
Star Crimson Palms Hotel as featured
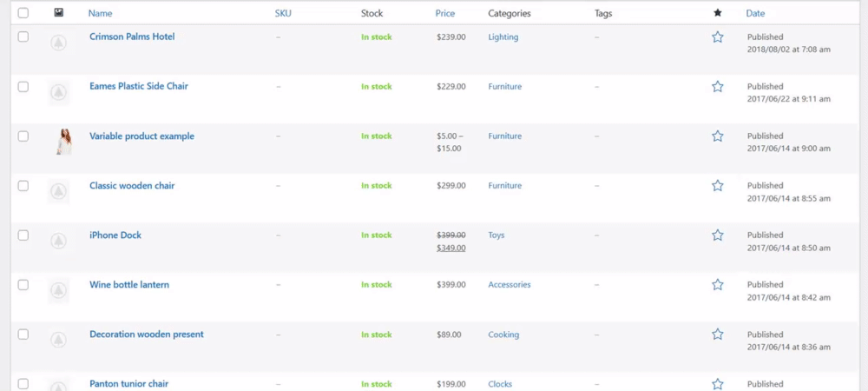pyautogui.click(x=717, y=37)
